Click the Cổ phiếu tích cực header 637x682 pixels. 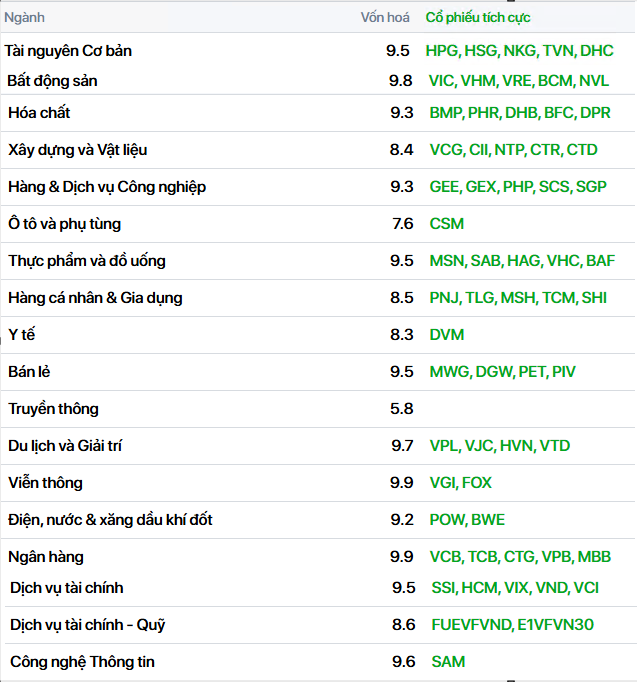478,17
